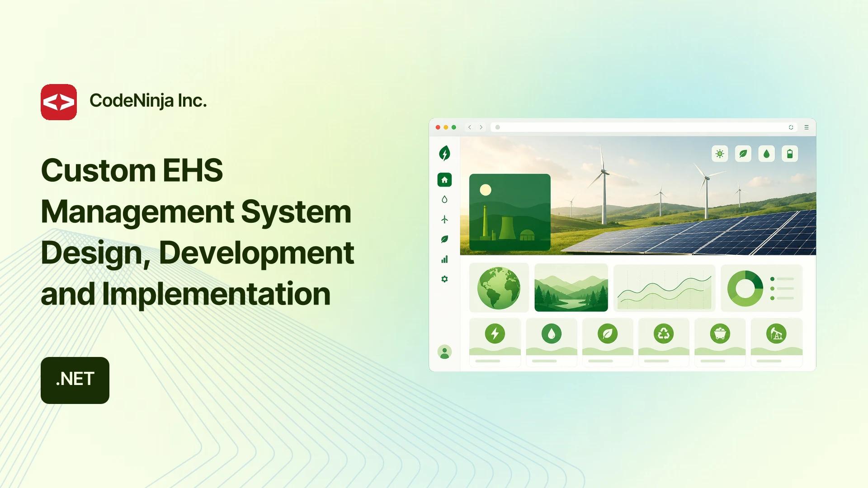868x488 pixels.
Task: Click the browser address bar
Action: pos(644,127)
